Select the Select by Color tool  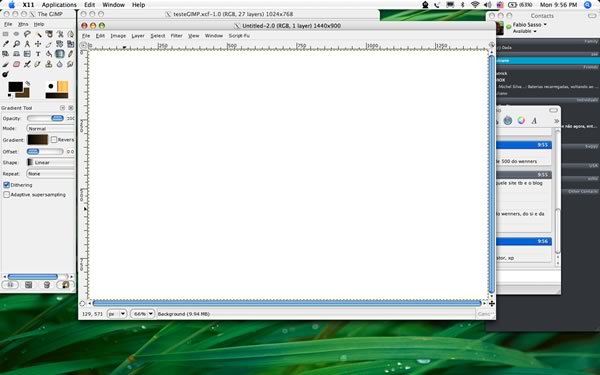click(49, 34)
